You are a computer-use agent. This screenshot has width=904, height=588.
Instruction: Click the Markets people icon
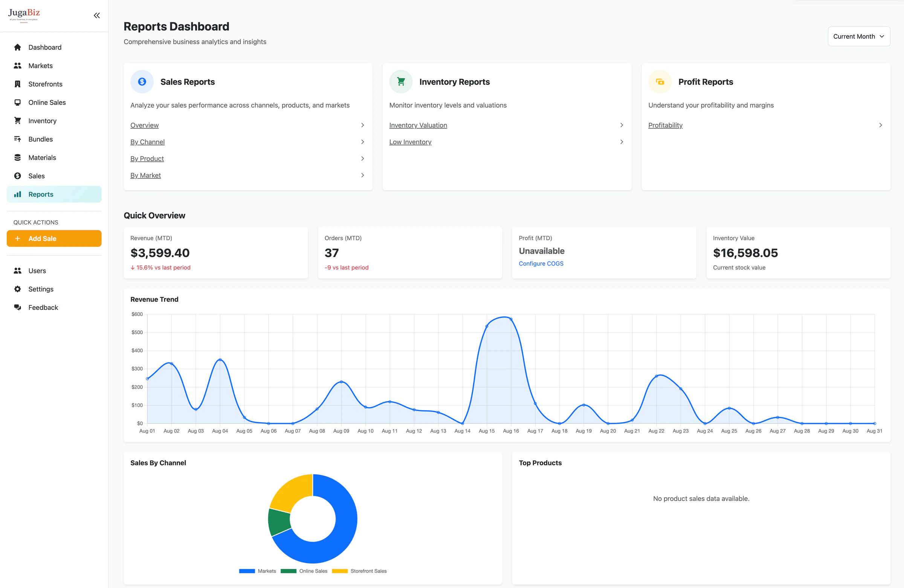click(17, 66)
